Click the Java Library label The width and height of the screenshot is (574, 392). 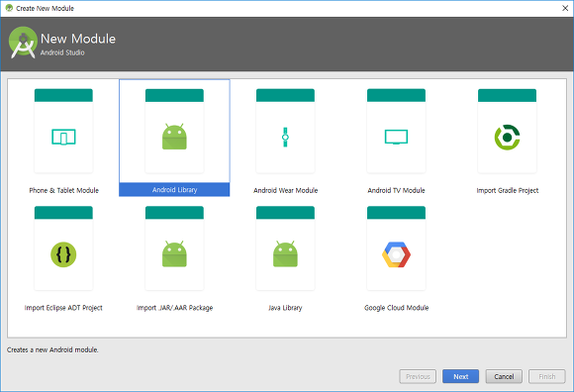[285, 308]
